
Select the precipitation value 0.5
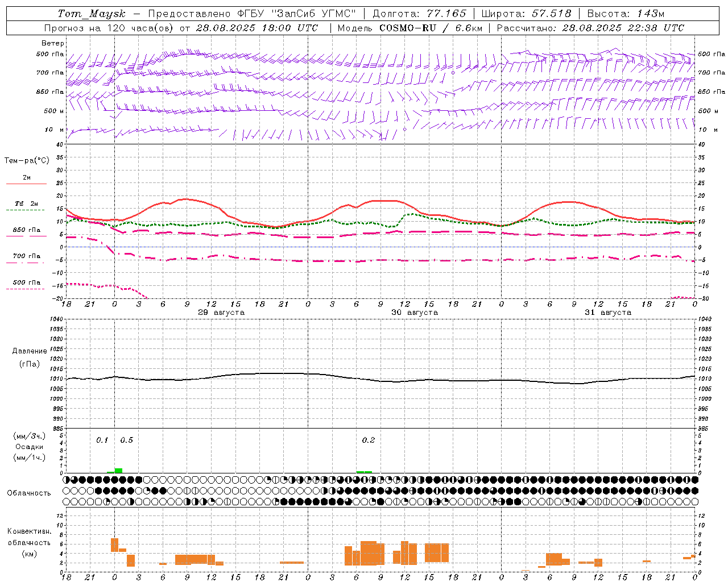click(x=126, y=440)
